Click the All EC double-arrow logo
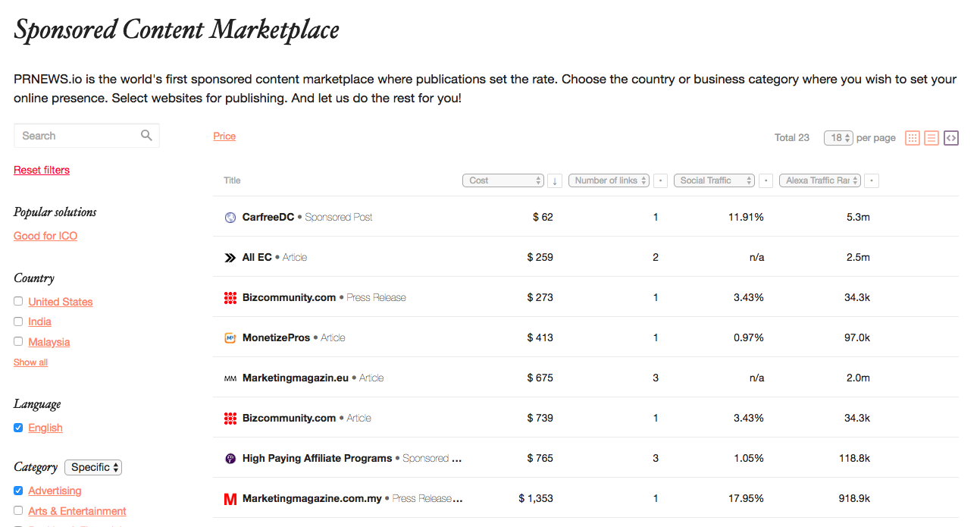980x527 pixels. pos(230,258)
